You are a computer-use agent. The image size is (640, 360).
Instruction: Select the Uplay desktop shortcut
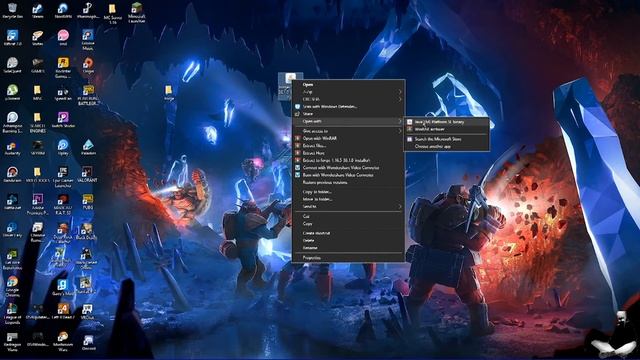(63, 148)
